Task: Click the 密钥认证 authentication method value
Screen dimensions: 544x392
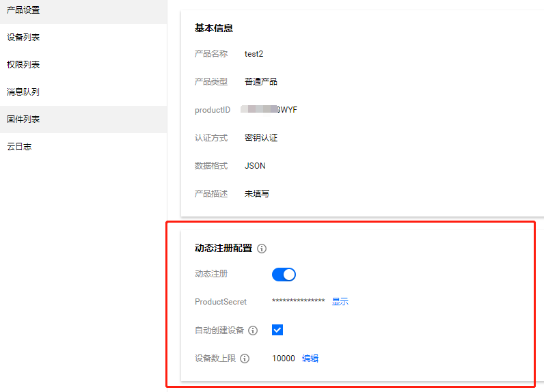Action: [261, 138]
